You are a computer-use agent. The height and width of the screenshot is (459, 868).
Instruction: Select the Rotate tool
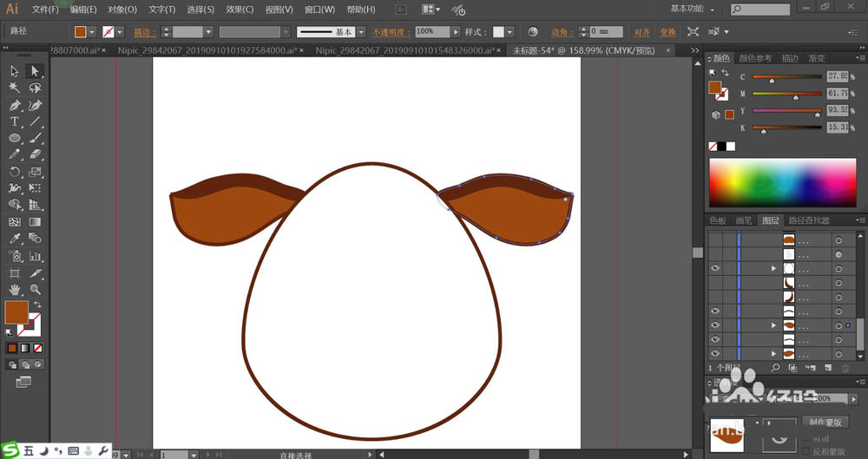(15, 172)
